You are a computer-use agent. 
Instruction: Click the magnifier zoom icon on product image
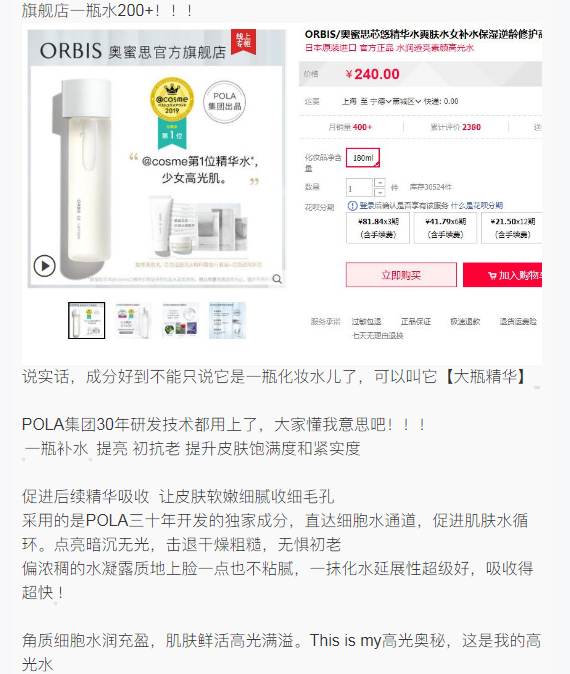point(277,279)
